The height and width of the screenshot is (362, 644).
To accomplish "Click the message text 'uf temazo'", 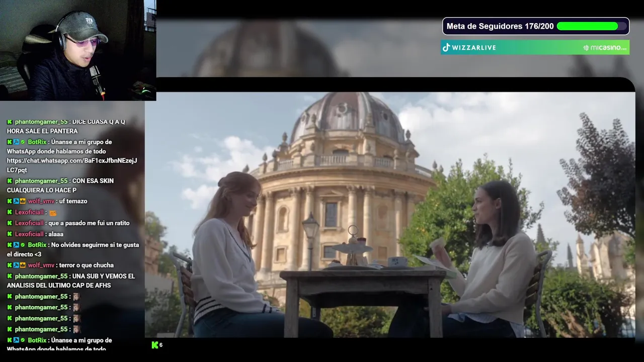I will pos(73,201).
